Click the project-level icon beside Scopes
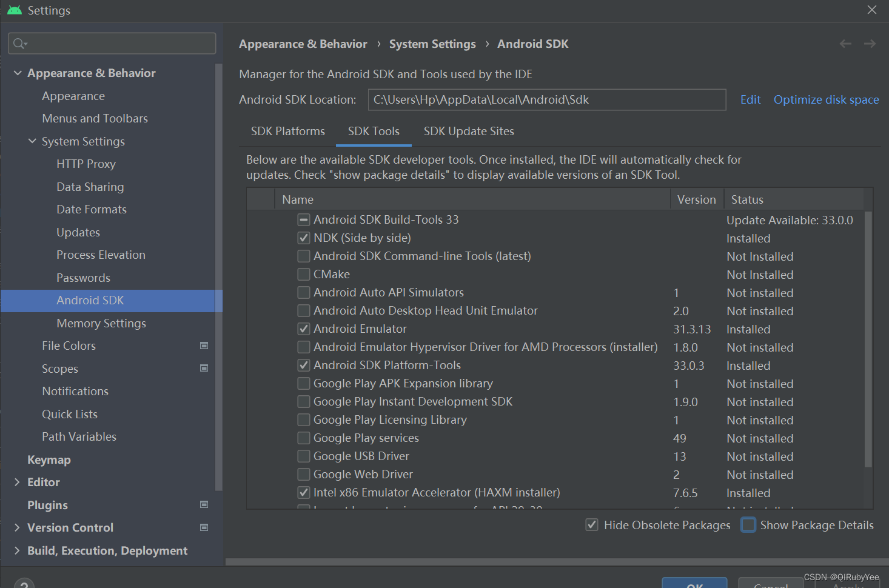889x588 pixels. [204, 368]
